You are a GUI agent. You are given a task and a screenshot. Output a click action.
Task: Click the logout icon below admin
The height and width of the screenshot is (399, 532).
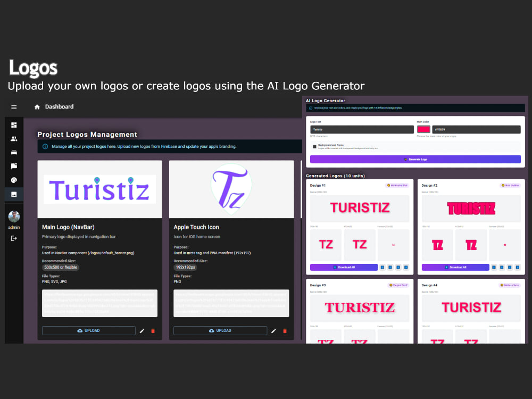14,238
